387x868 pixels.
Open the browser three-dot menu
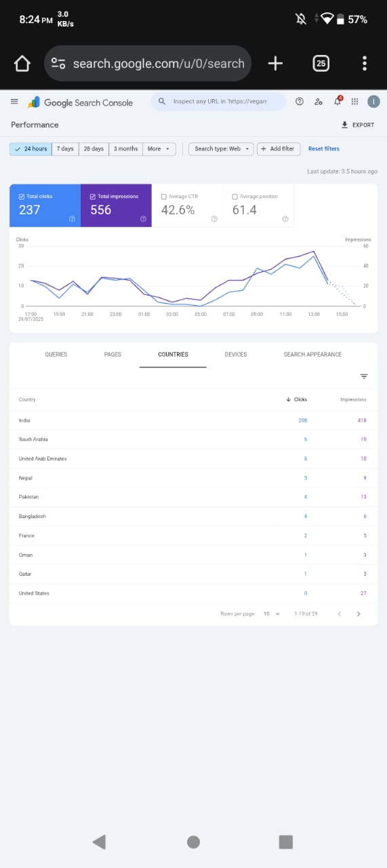tap(365, 64)
